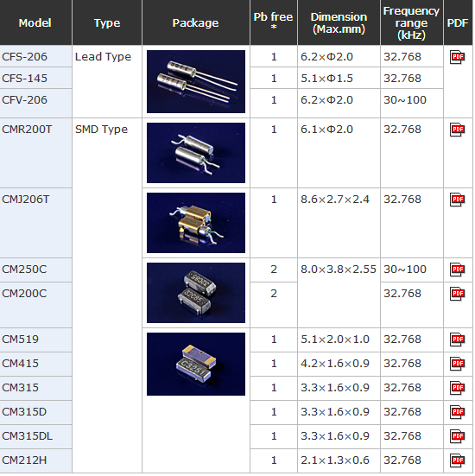Open the PDF icon for CFS-206

coord(458,57)
